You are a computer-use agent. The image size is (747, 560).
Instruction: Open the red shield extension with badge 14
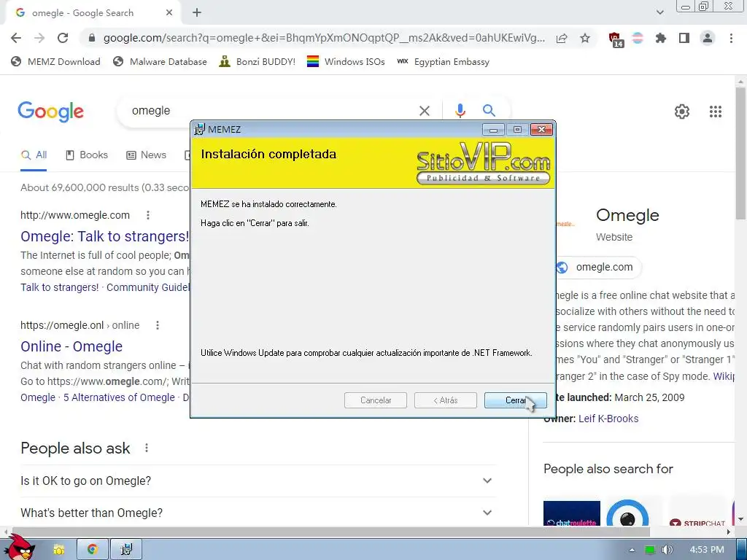tap(615, 39)
